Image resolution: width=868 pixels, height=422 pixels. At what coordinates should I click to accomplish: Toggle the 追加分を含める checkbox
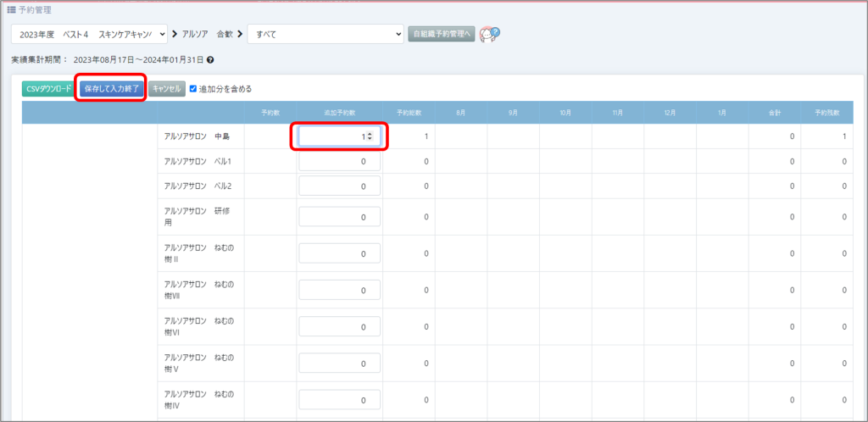click(x=193, y=88)
